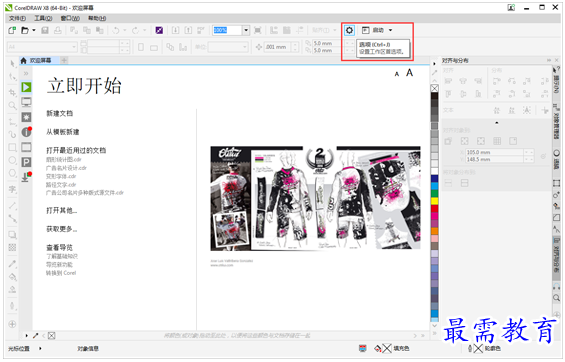Open the 文件 menu
This screenshot has height=362, width=565.
[x=17, y=18]
